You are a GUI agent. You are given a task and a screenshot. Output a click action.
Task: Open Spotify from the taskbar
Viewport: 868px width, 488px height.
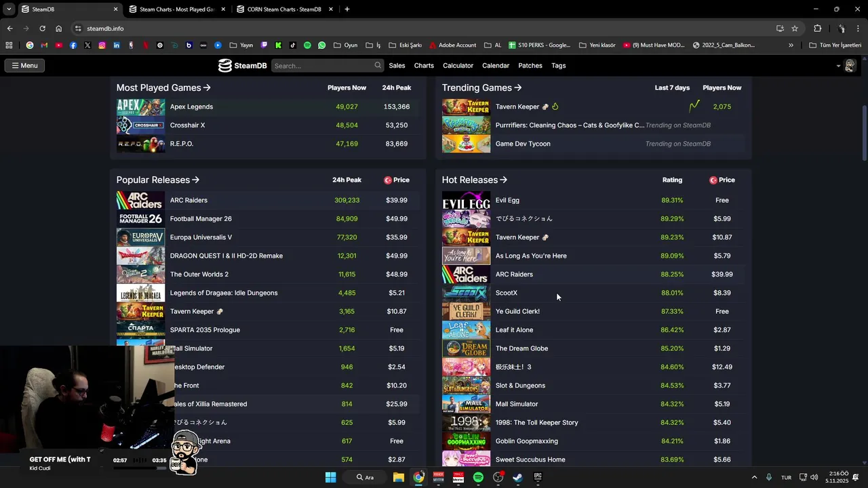tap(478, 477)
